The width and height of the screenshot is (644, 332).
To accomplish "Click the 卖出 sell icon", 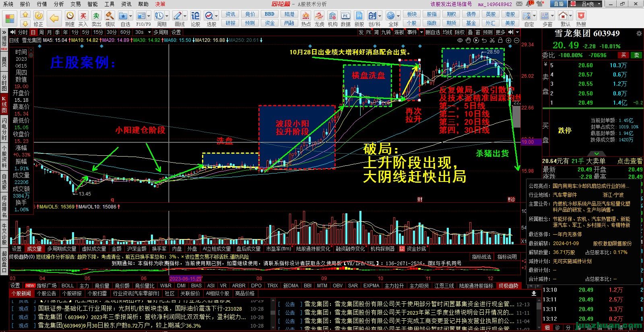I will tap(96, 16).
